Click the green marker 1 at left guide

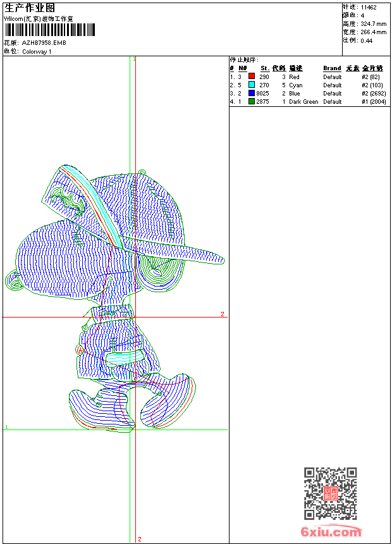[7, 428]
